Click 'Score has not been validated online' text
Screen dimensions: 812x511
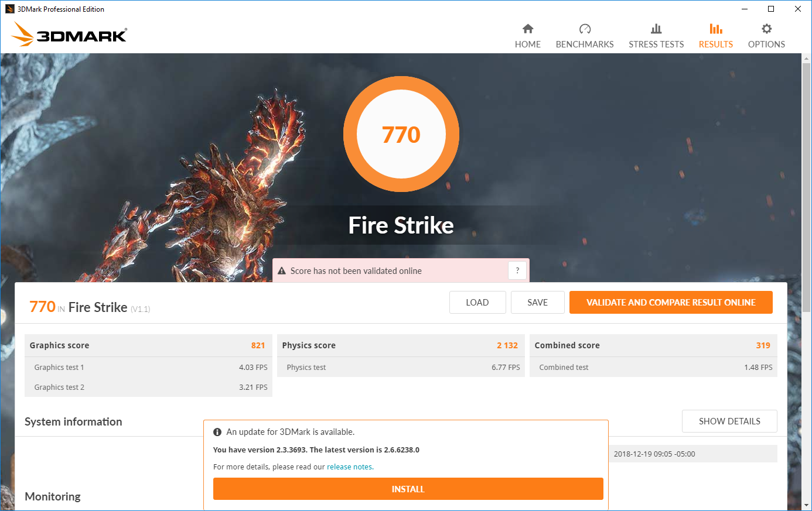click(x=356, y=271)
